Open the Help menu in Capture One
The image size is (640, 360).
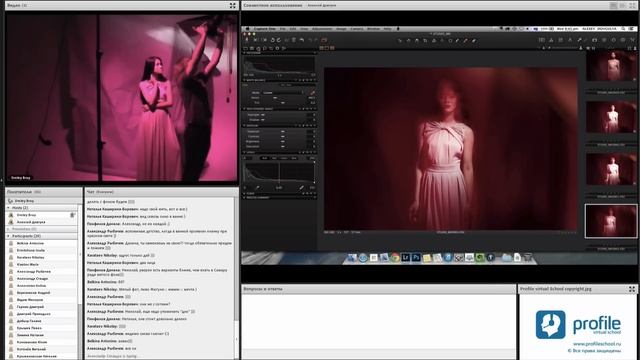coord(387,29)
